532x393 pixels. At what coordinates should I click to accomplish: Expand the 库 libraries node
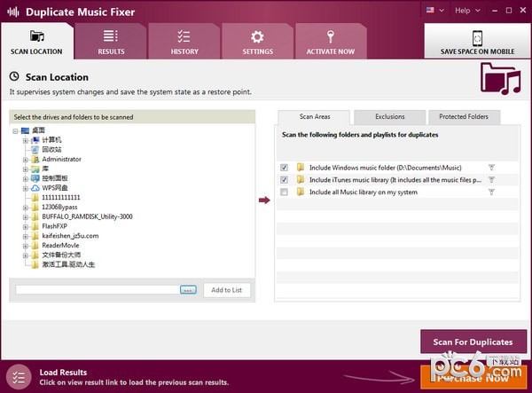[x=26, y=169]
